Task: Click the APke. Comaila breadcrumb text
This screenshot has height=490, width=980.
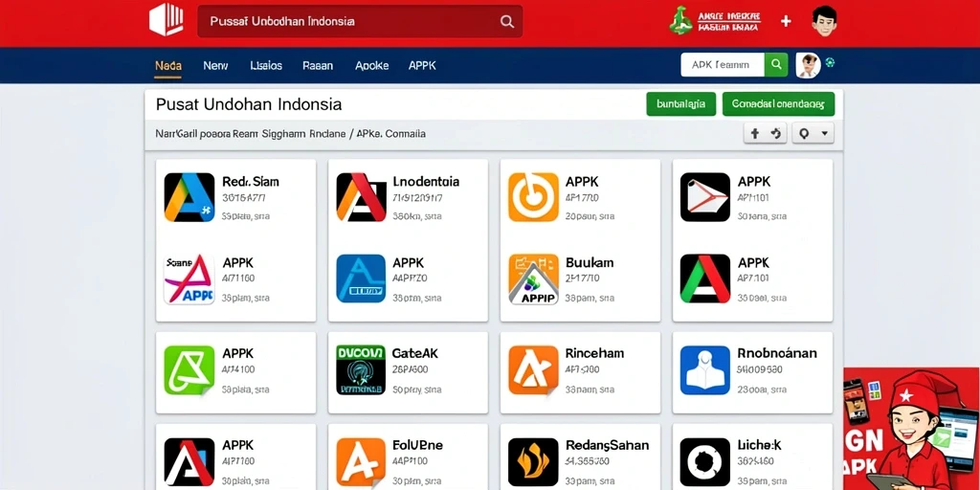Action: 391,133
